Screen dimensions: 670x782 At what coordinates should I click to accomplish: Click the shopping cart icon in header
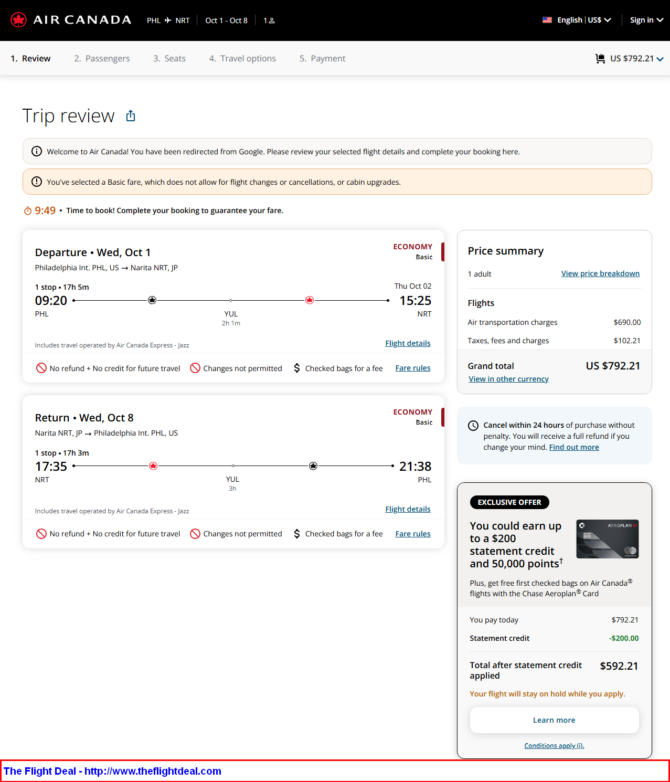(600, 58)
